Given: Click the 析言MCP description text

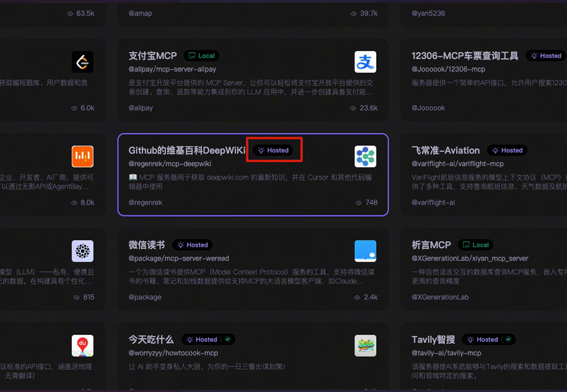Looking at the screenshot, I should (x=489, y=276).
